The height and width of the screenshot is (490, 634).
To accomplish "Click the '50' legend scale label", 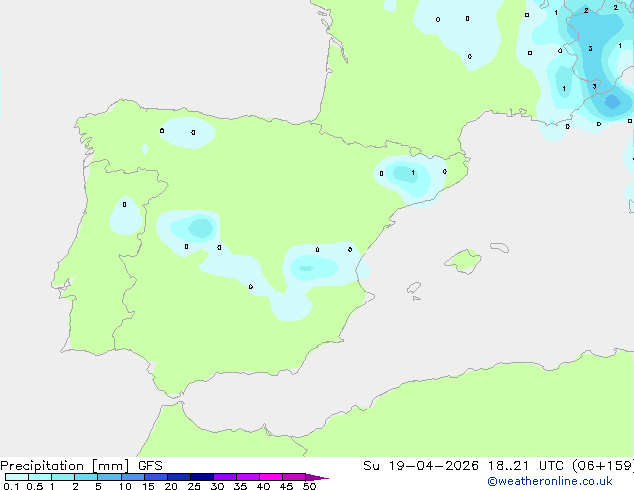I will [309, 486].
